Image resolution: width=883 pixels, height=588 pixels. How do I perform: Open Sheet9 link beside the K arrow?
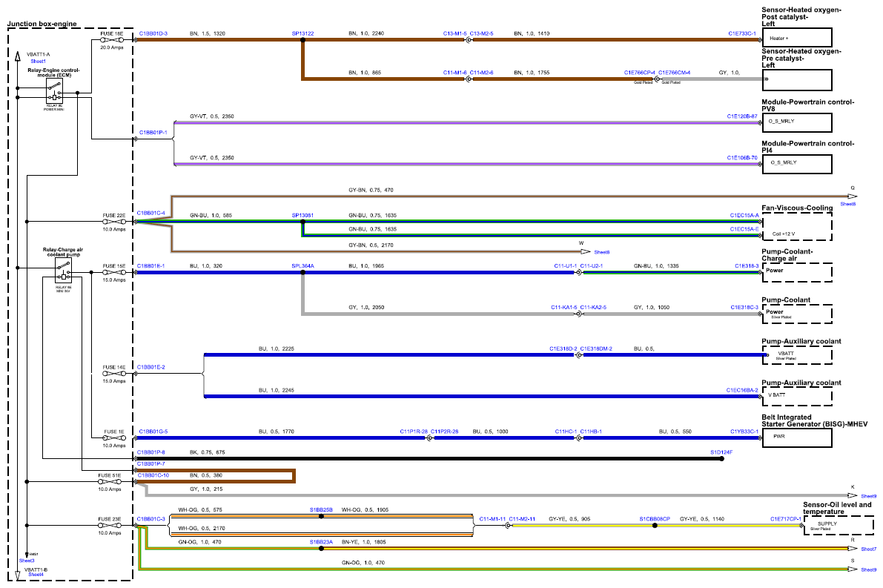point(868,496)
